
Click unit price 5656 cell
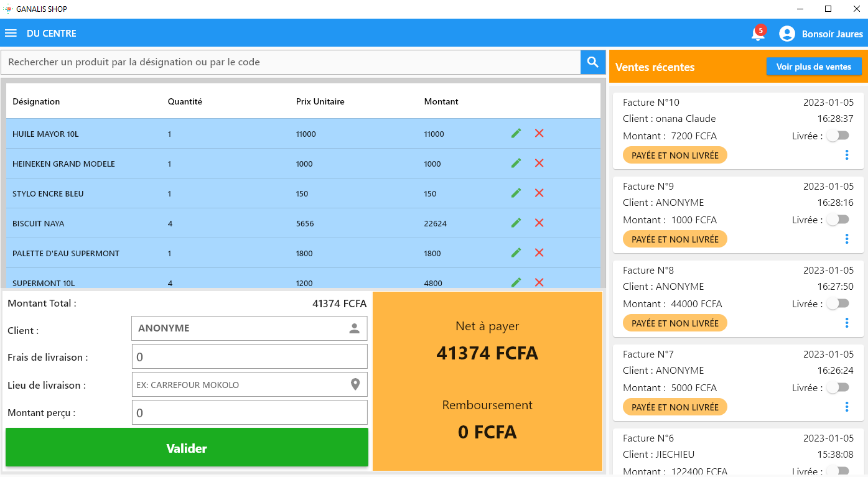(305, 223)
